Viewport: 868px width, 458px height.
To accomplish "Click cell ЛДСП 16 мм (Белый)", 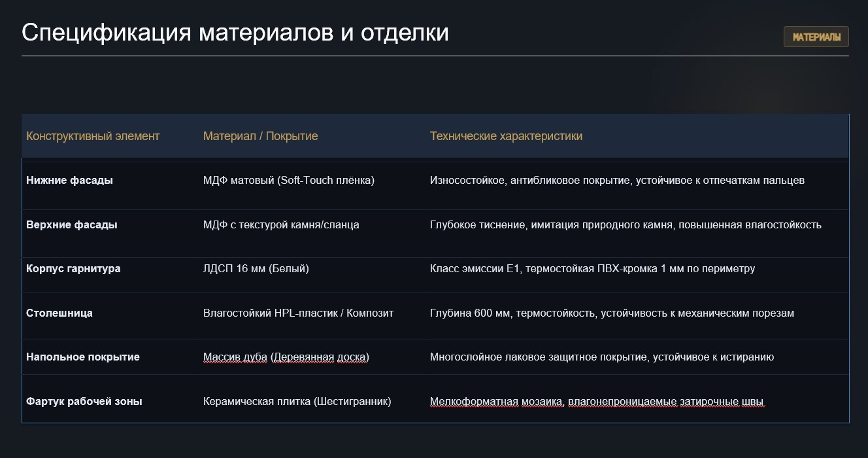I will (256, 268).
